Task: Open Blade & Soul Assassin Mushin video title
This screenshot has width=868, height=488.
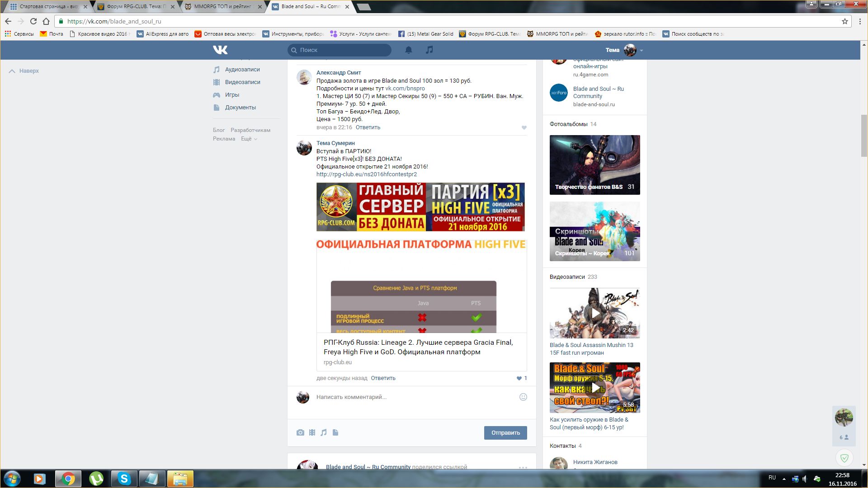Action: [x=591, y=349]
